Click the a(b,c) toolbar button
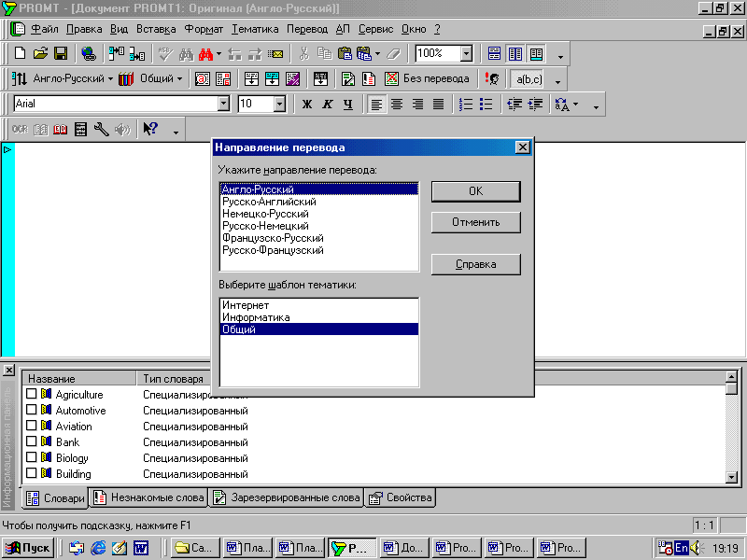 pyautogui.click(x=529, y=79)
